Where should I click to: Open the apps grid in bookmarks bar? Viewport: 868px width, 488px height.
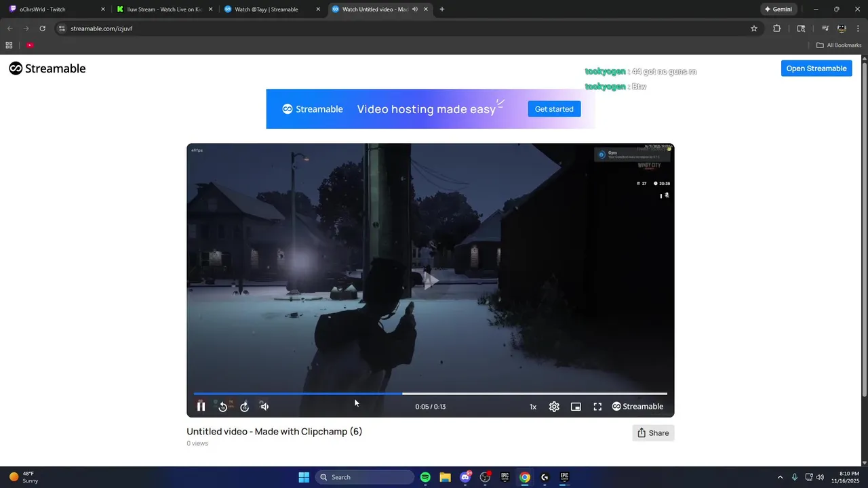coord(9,45)
